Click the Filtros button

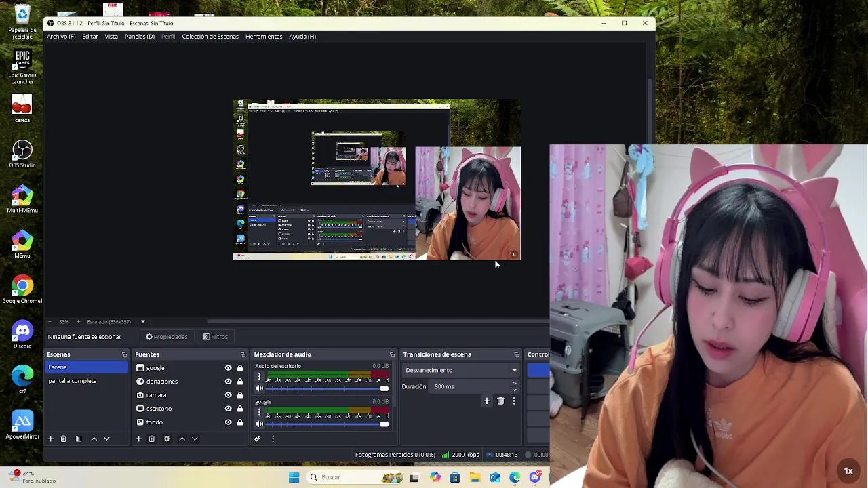click(216, 337)
